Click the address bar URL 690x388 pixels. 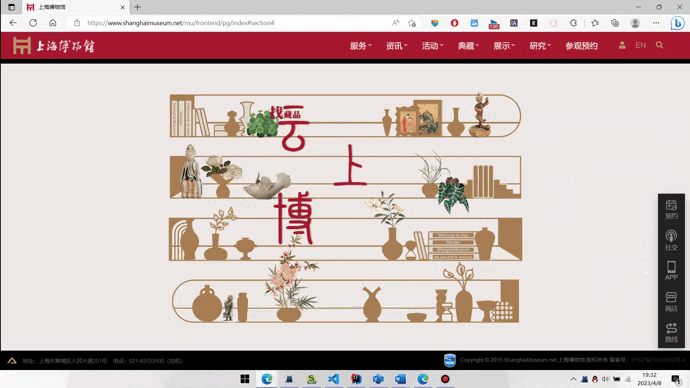(x=180, y=23)
